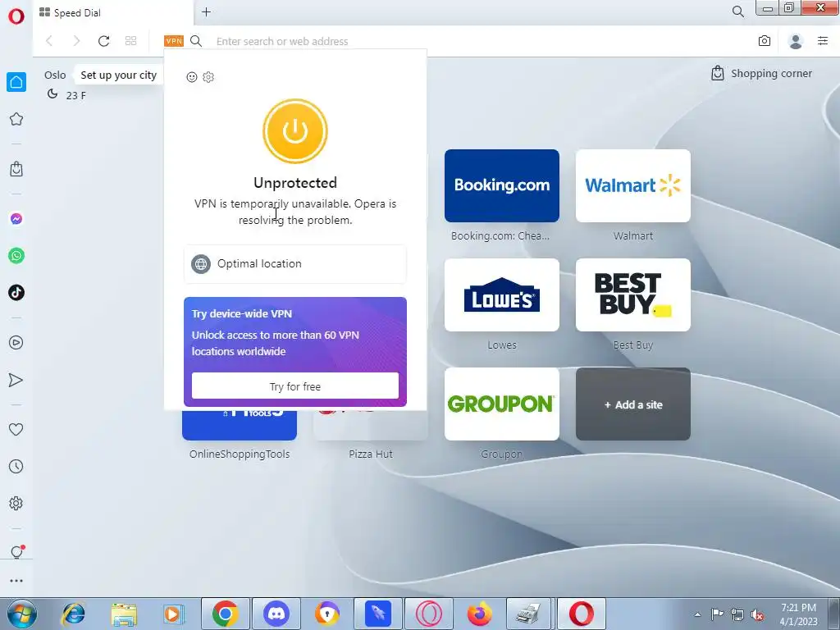Open WhatsApp in the sidebar

click(x=16, y=256)
